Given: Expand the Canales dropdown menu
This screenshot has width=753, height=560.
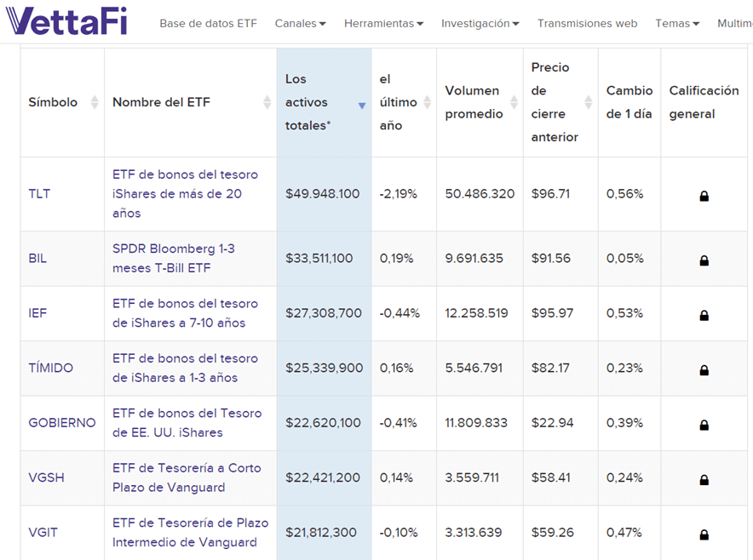Looking at the screenshot, I should click(300, 24).
